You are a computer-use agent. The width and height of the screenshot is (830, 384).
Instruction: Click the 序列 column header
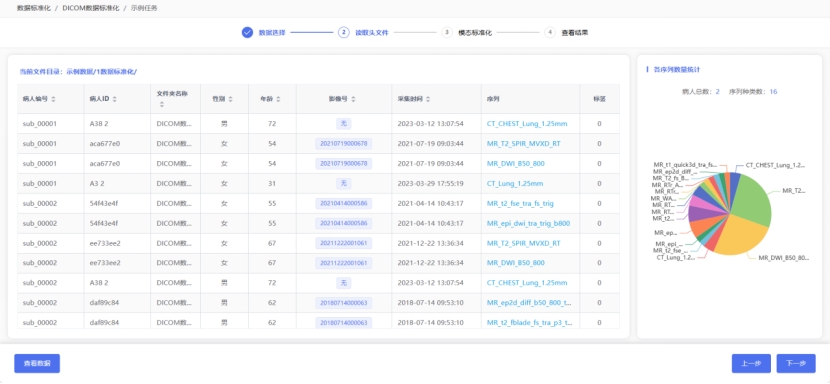click(493, 99)
